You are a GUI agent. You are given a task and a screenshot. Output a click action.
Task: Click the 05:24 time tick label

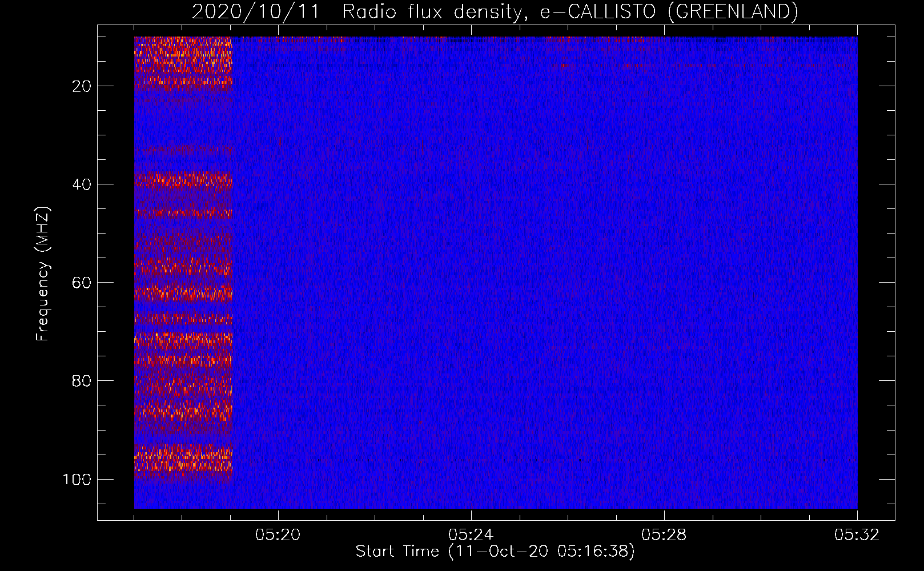pos(471,535)
